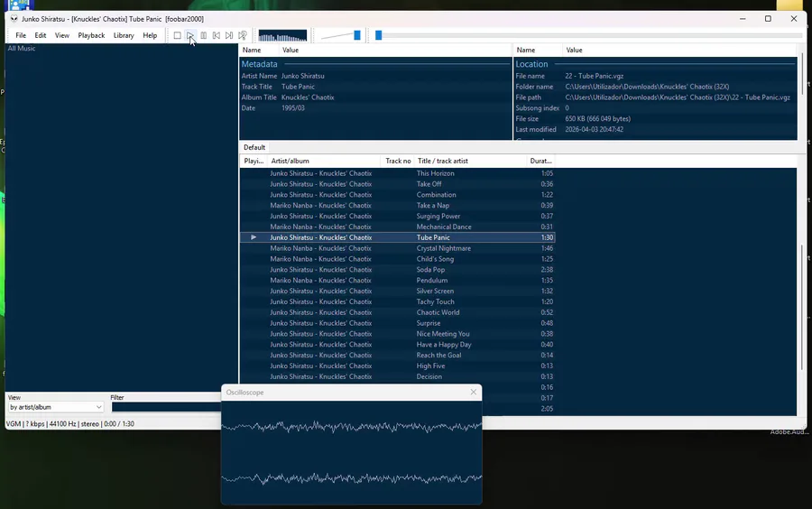Select the Default playlist tab
This screenshot has width=812, height=509.
(x=254, y=147)
